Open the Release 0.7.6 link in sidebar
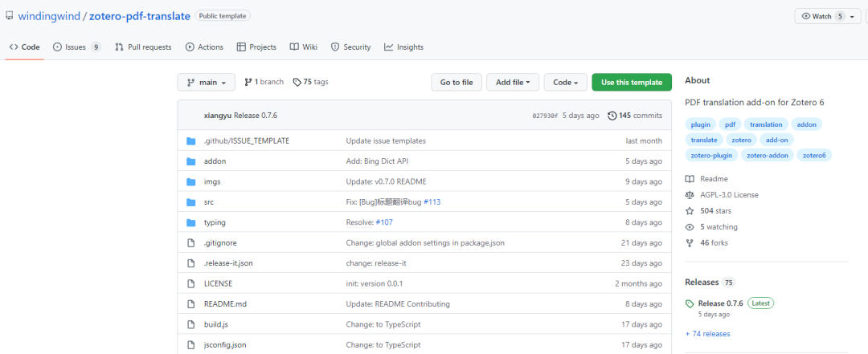 pyautogui.click(x=720, y=303)
